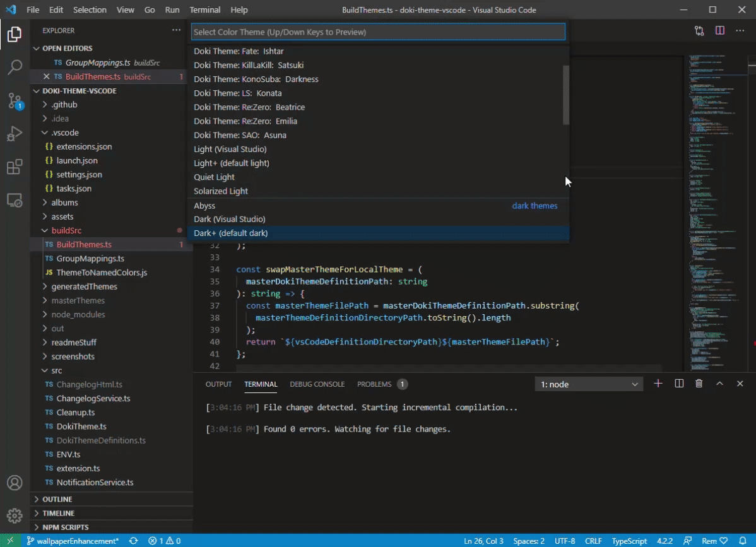Screen dimensions: 756x547
Task: Select Doki Theme: Re:Zero: Emilia
Action: pos(378,121)
